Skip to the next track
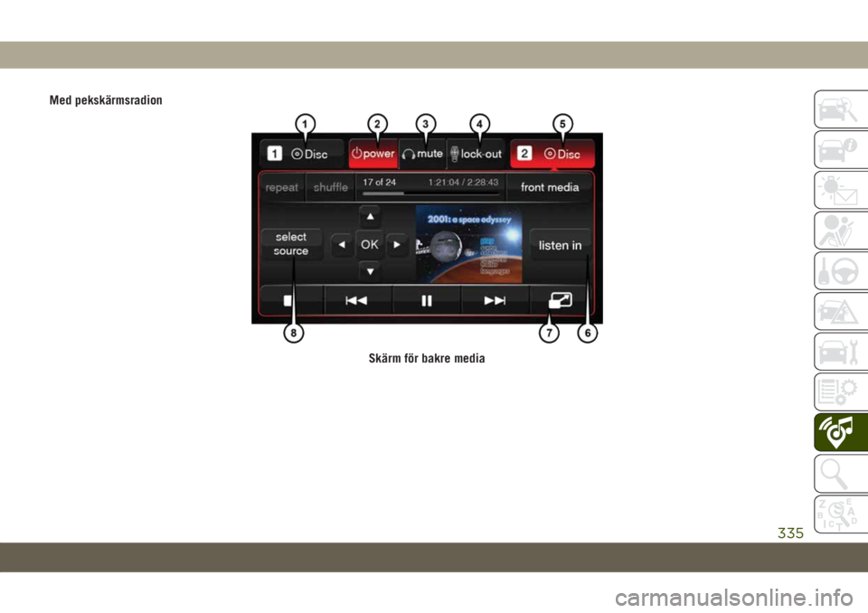This screenshot has height=613, width=868. [495, 300]
